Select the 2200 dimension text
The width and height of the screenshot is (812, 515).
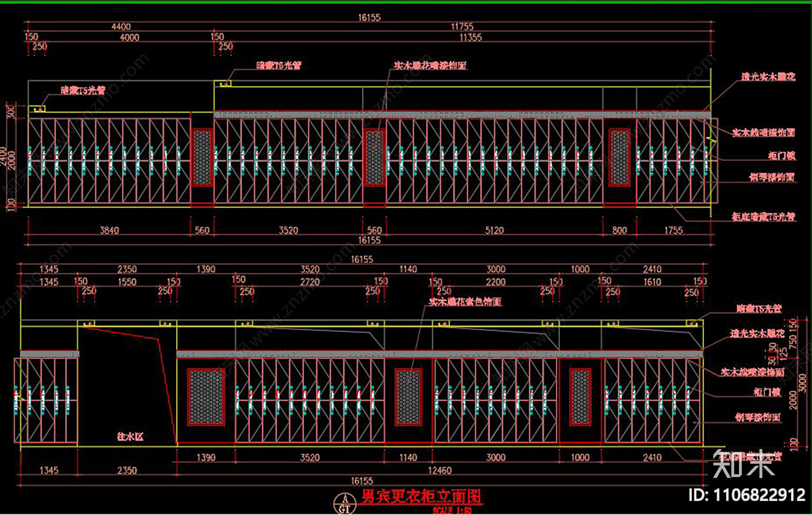tap(495, 282)
